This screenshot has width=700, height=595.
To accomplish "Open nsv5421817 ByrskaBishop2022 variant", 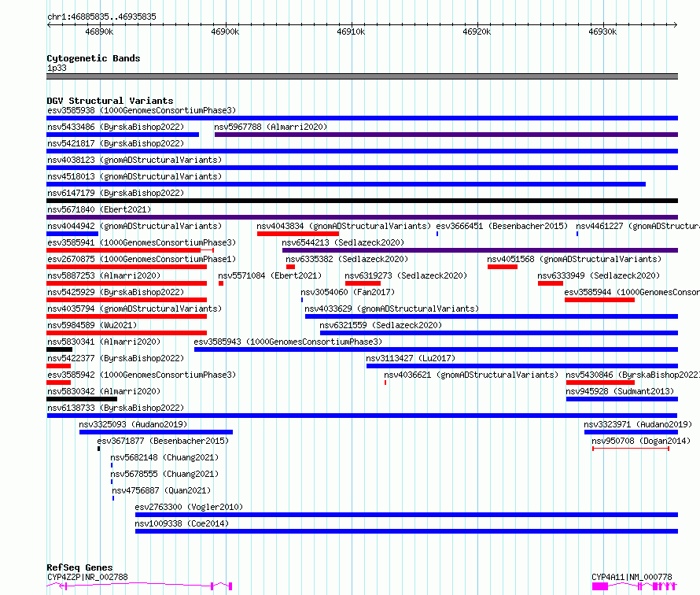I will [x=116, y=143].
